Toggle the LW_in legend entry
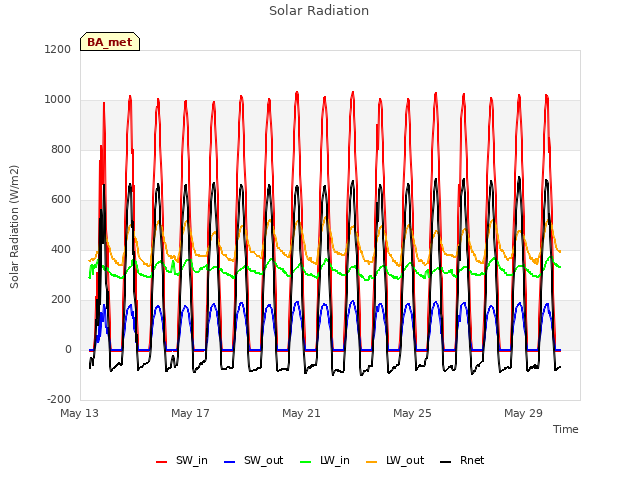 click(325, 460)
